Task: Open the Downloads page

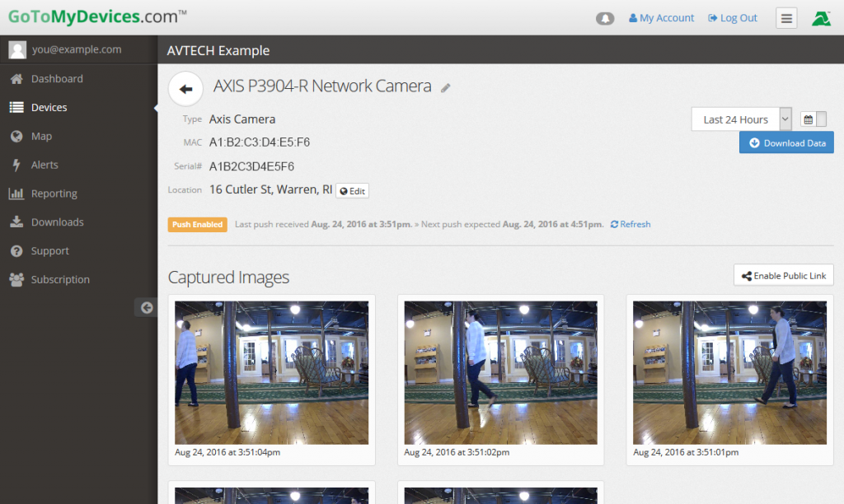Action: click(x=57, y=222)
